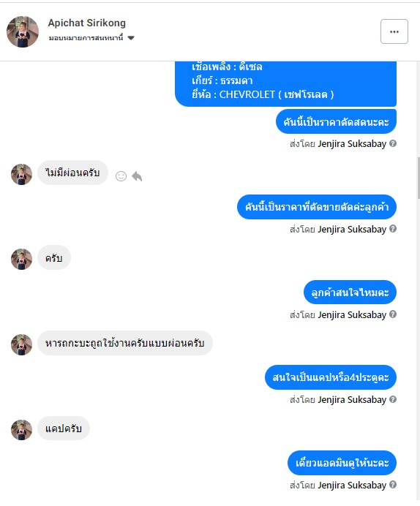Click the chat scrollbar thumb

[x=419, y=178]
